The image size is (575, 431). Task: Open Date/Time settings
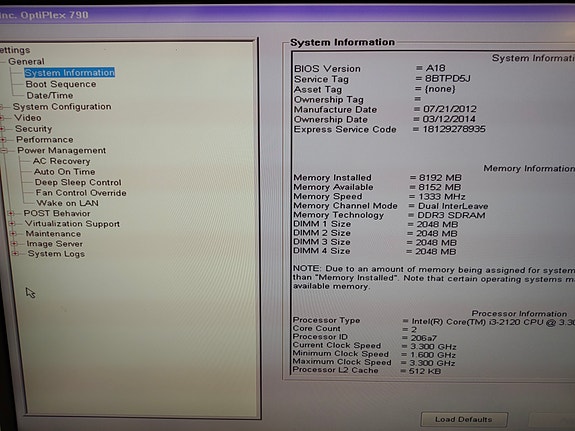(x=50, y=95)
